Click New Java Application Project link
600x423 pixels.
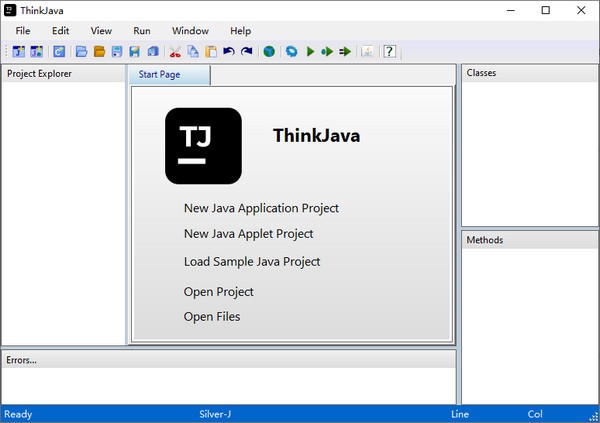coord(261,209)
